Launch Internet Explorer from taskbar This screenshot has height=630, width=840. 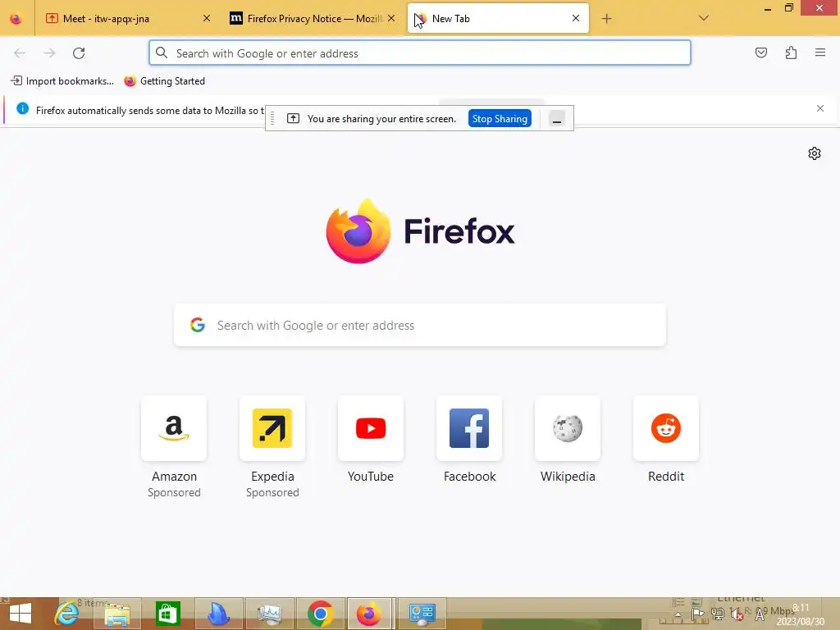pyautogui.click(x=67, y=614)
